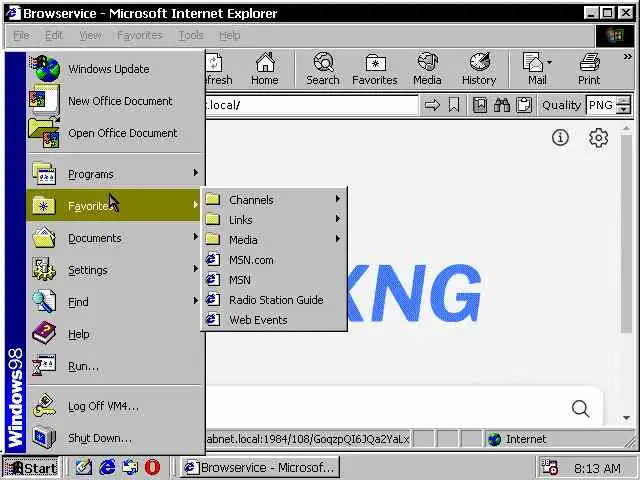Click Browservice taskbar button
Viewport: 640px width, 480px height.
(x=260, y=467)
